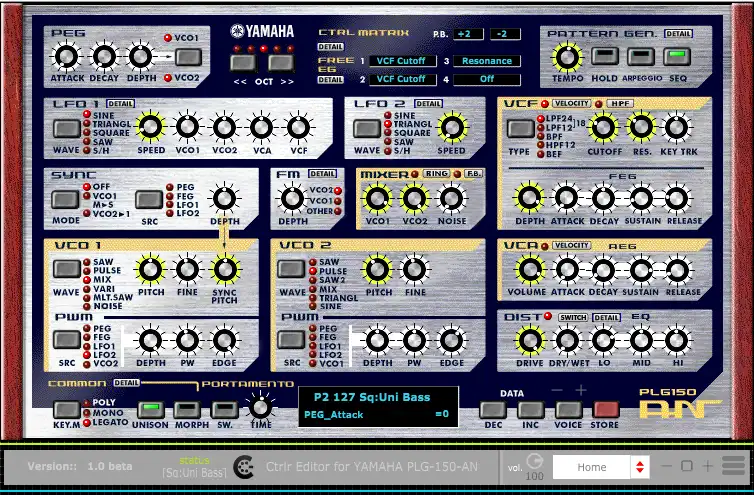The image size is (754, 495).
Task: Click the VCA Volume knob
Action: pos(530,269)
